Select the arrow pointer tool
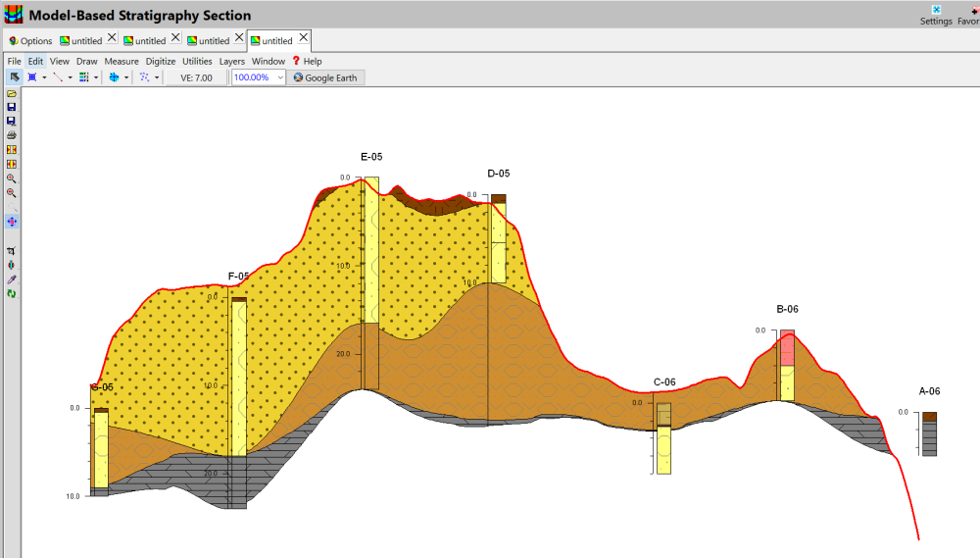 (15, 77)
